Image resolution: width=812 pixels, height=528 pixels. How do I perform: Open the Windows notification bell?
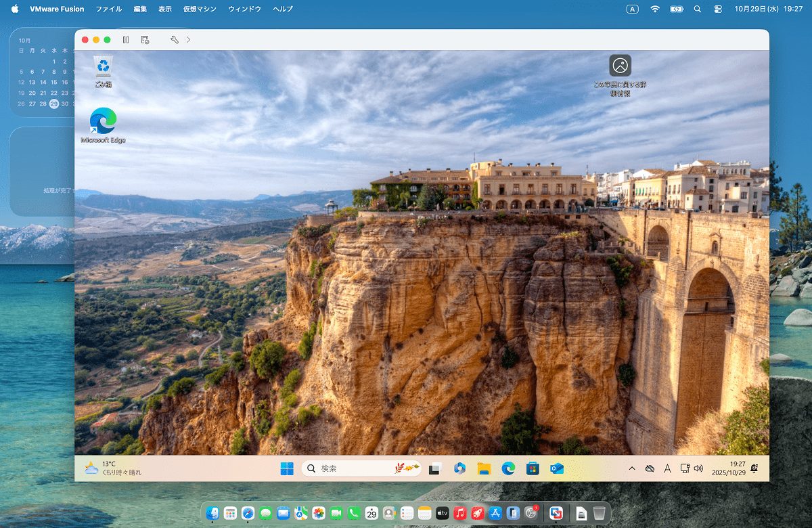coord(754,468)
